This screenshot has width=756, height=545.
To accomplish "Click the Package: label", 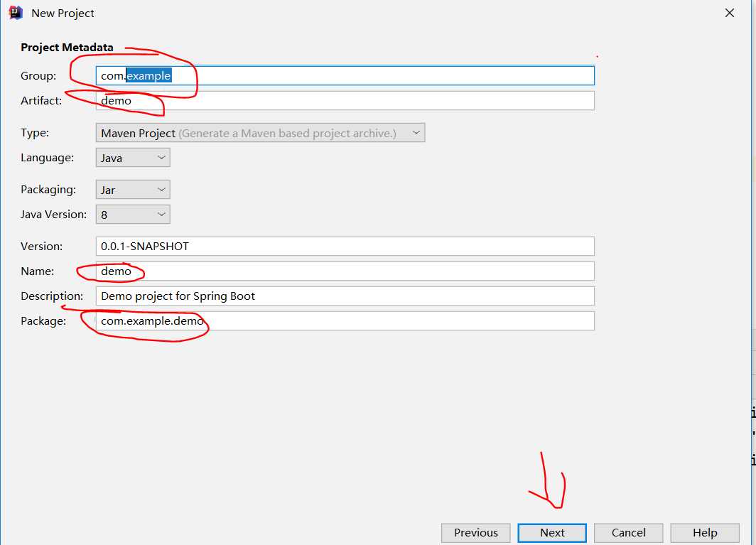I will click(x=43, y=321).
